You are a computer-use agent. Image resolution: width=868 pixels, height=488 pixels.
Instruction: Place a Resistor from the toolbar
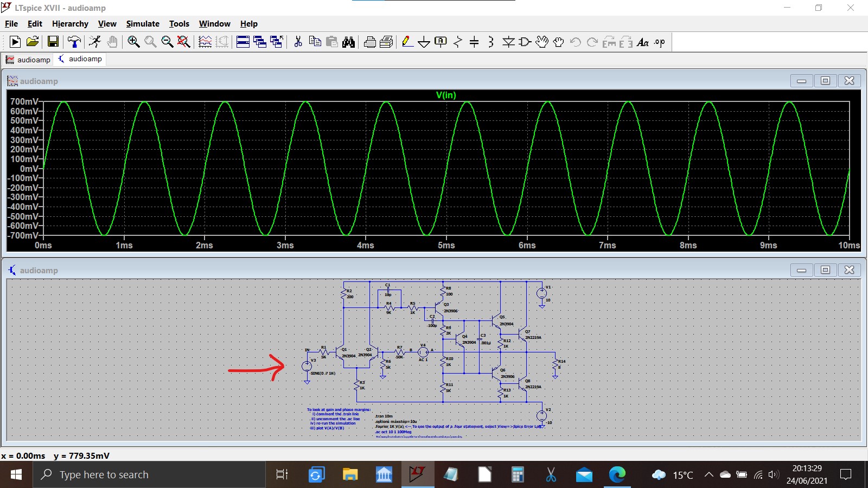[458, 42]
